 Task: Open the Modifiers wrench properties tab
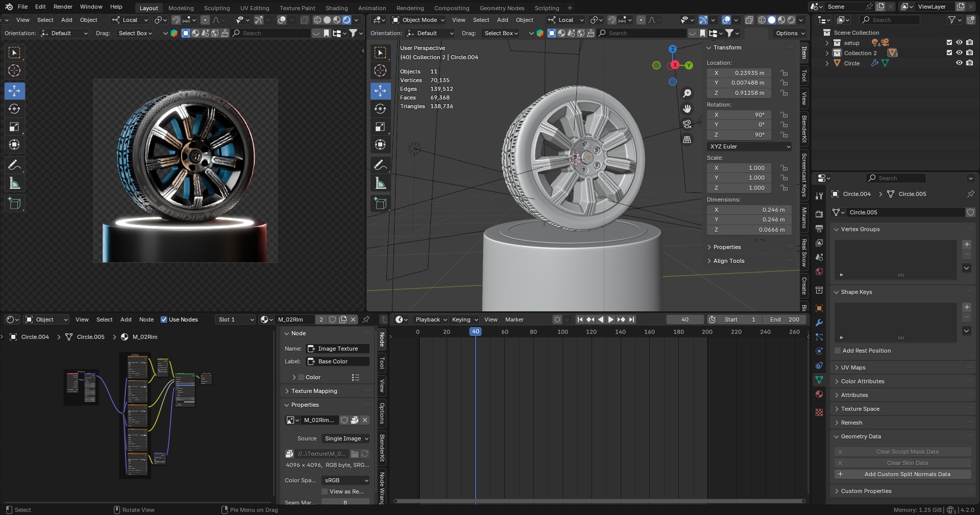coord(819,323)
